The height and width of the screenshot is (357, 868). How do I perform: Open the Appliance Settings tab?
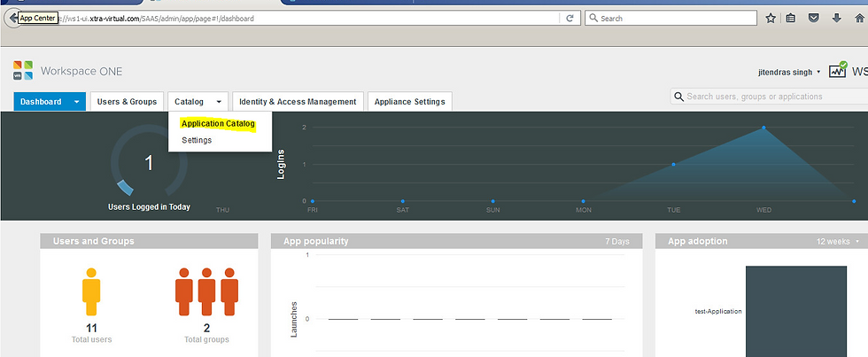[409, 102]
